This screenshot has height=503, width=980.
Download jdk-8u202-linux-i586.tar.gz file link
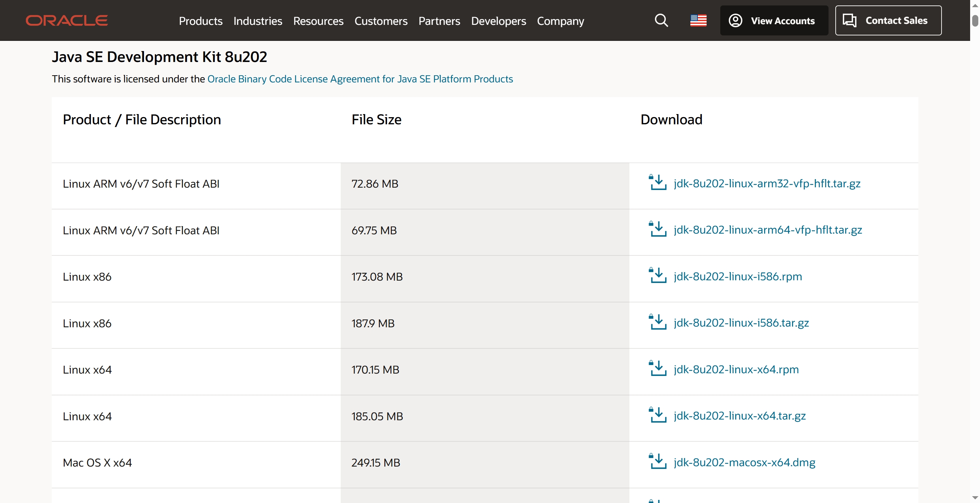[741, 323]
